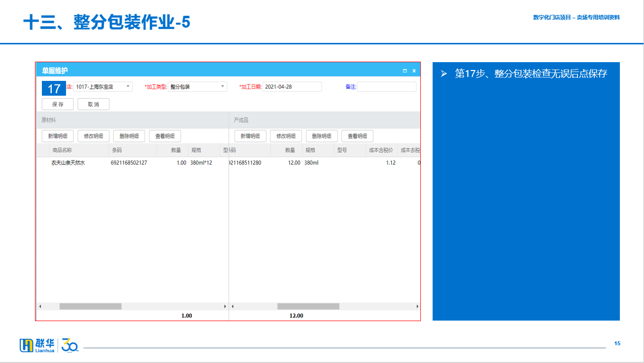Click left scroll arrow of 产成品 scrollbar
This screenshot has width=644, height=363.
tap(233, 306)
